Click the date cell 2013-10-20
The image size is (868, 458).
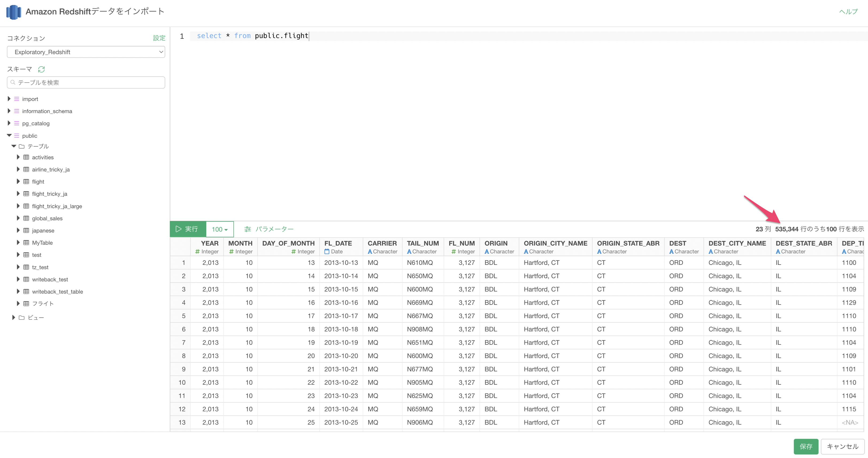coord(341,356)
